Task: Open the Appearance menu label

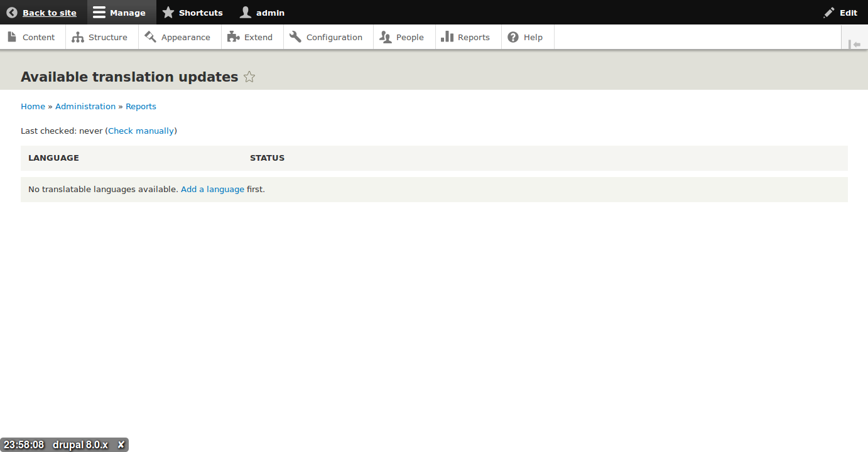Action: (186, 37)
